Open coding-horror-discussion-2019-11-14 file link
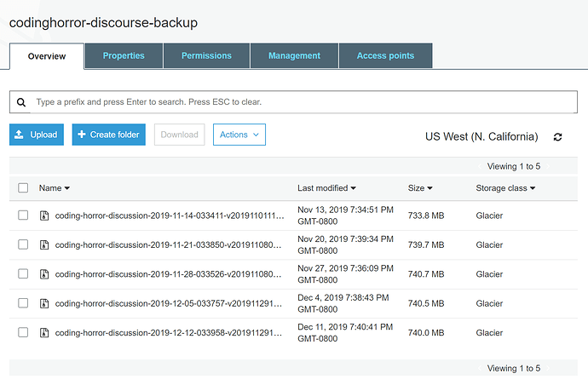This screenshot has height=385, width=588. tap(170, 216)
